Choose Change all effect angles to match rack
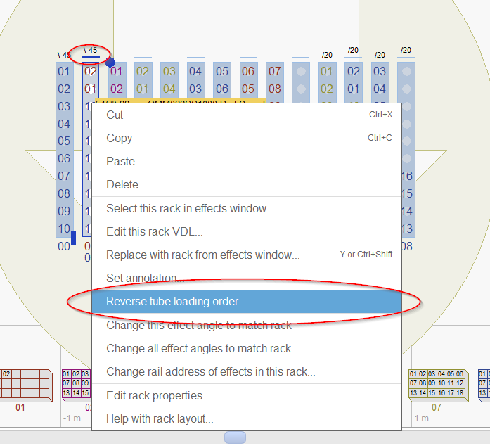Screen dimensions: 490x448 (x=198, y=349)
